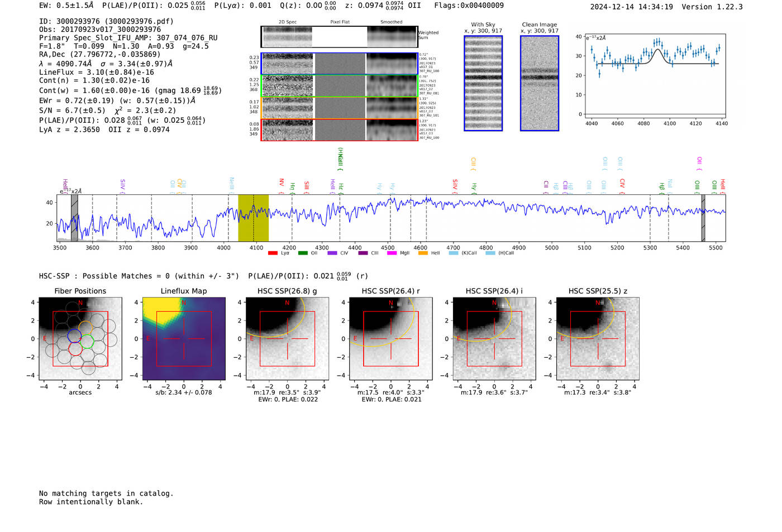The height and width of the screenshot is (532, 782).
Task: Click the 307_RU_081 fiber label
Action: point(429,93)
